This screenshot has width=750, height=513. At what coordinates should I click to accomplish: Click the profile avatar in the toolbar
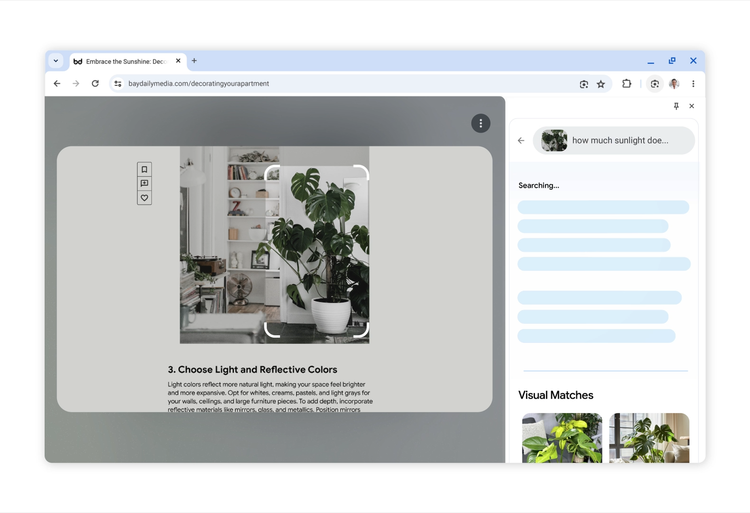(674, 84)
